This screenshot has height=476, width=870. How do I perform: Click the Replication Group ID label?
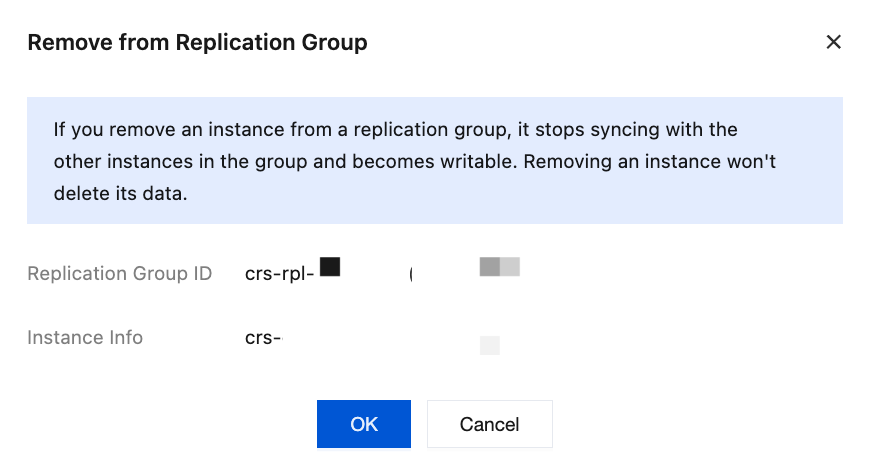click(119, 274)
